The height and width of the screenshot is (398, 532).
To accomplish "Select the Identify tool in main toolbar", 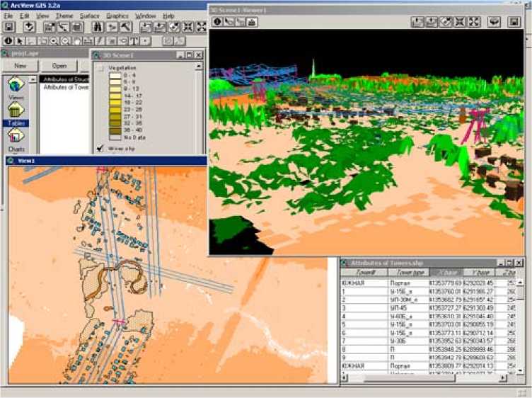I will click(x=8, y=40).
